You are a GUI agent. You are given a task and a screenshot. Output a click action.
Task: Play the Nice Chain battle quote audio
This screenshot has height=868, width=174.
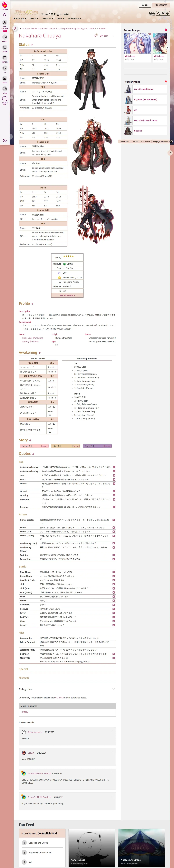114,572
